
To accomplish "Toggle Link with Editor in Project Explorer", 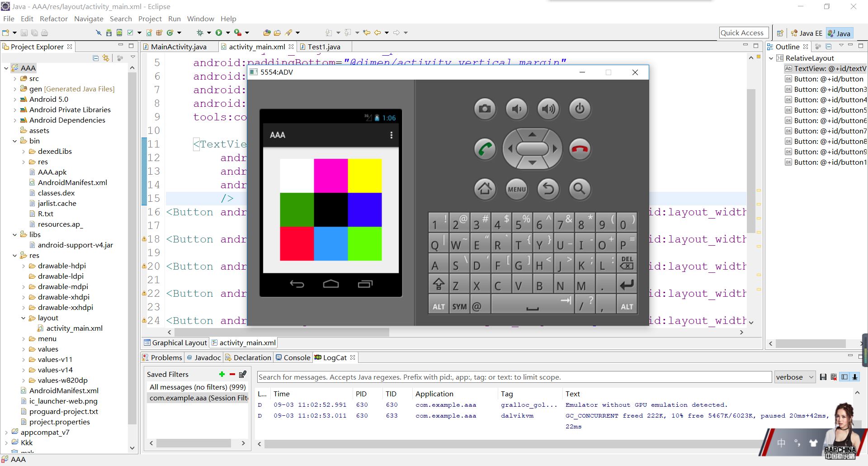I will click(106, 58).
